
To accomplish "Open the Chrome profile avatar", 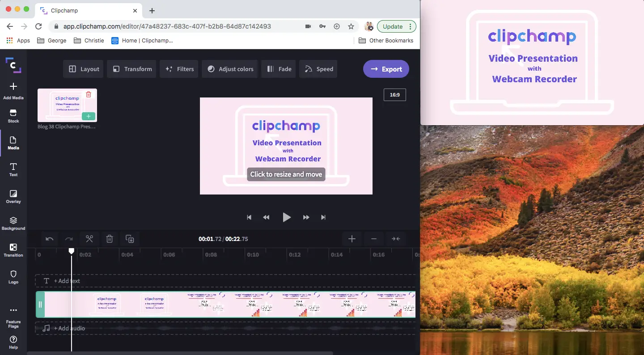I will pyautogui.click(x=369, y=26).
